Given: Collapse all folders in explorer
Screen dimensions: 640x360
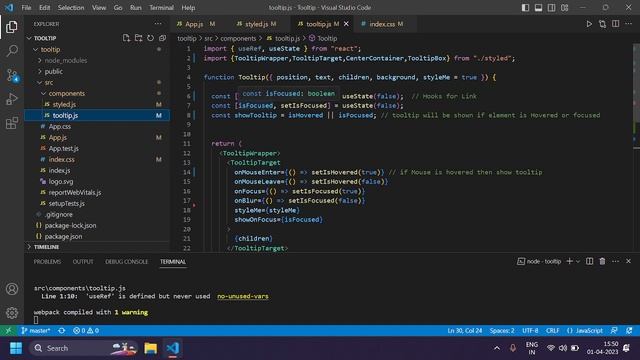Looking at the screenshot, I should (162, 38).
